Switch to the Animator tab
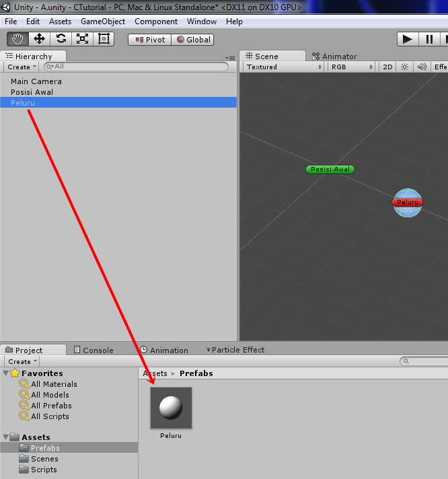The image size is (448, 479). (x=334, y=57)
